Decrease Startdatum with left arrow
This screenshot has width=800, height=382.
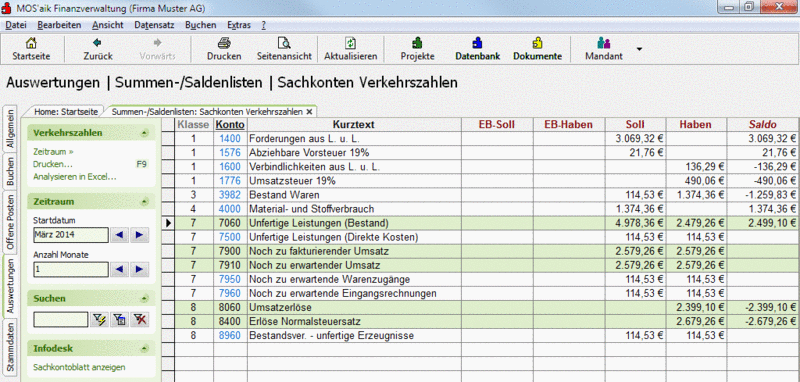coord(119,235)
